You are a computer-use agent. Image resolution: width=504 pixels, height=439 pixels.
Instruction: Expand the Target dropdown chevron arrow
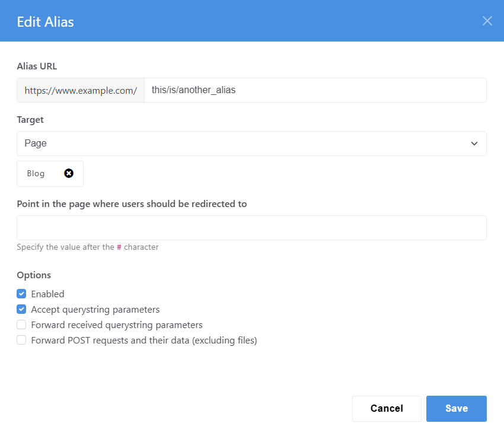[474, 144]
